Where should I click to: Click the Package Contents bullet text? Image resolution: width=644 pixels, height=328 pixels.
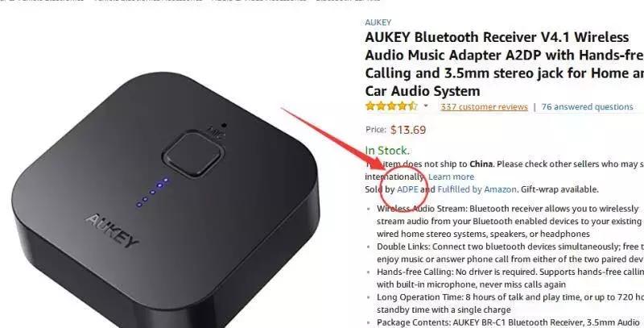tap(508, 322)
